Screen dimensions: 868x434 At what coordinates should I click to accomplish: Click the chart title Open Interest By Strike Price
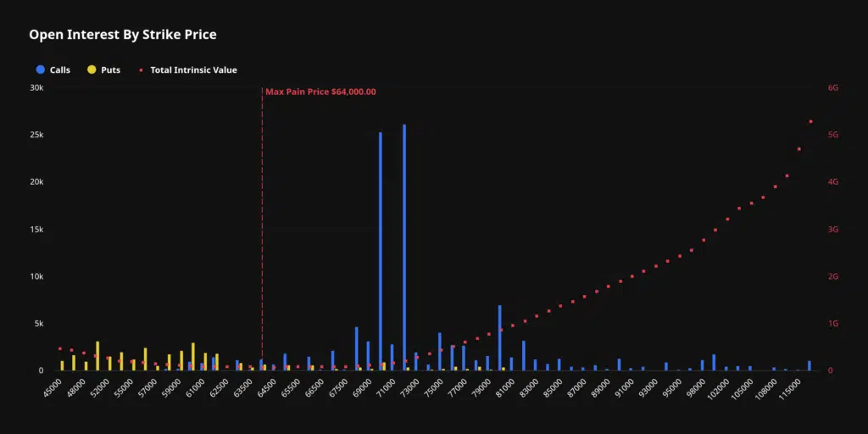coord(123,34)
